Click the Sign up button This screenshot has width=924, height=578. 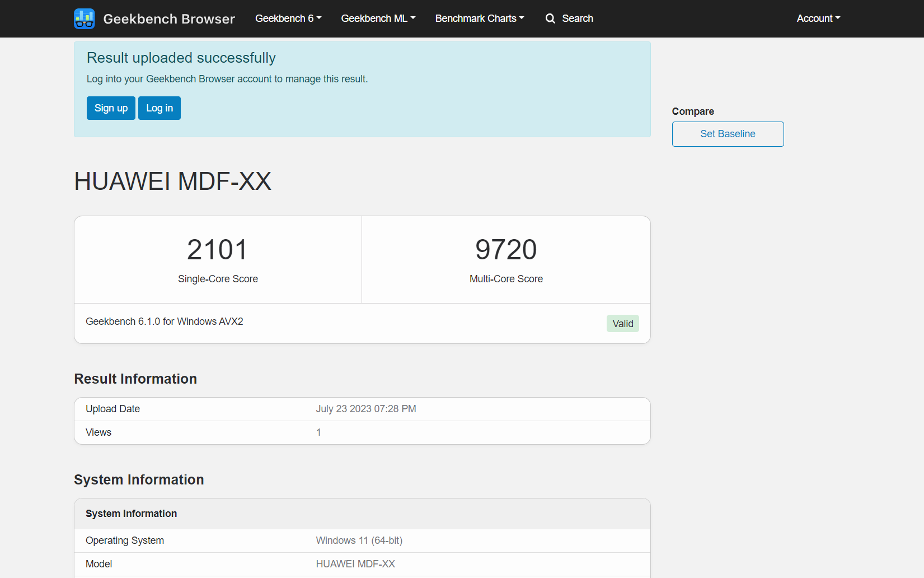pos(111,108)
